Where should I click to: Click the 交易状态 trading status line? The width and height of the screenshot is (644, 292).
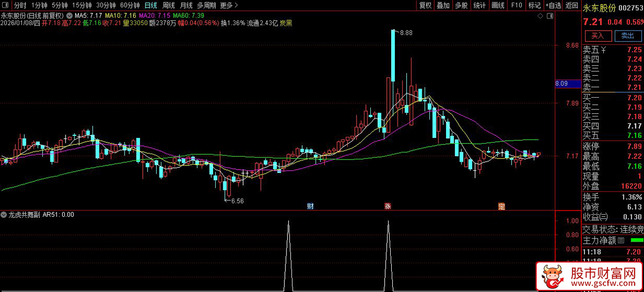613,229
